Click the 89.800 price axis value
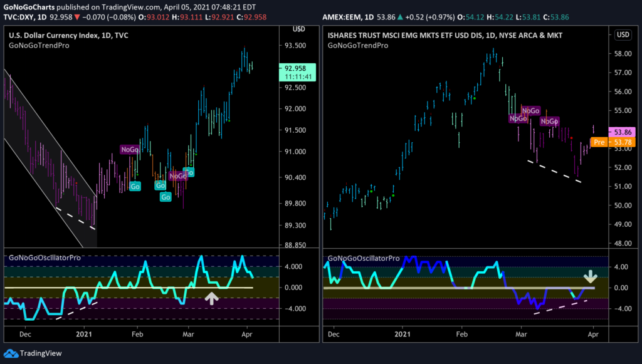 pyautogui.click(x=295, y=203)
